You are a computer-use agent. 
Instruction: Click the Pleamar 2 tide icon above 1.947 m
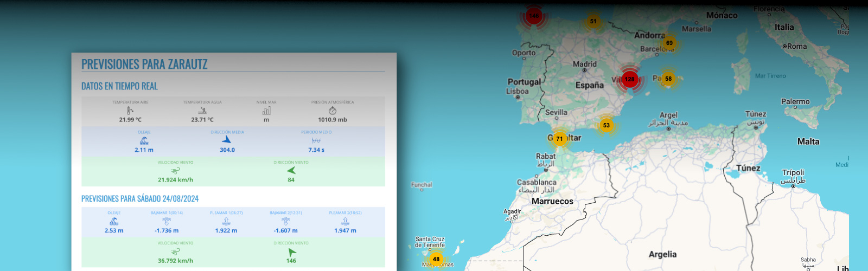click(345, 221)
